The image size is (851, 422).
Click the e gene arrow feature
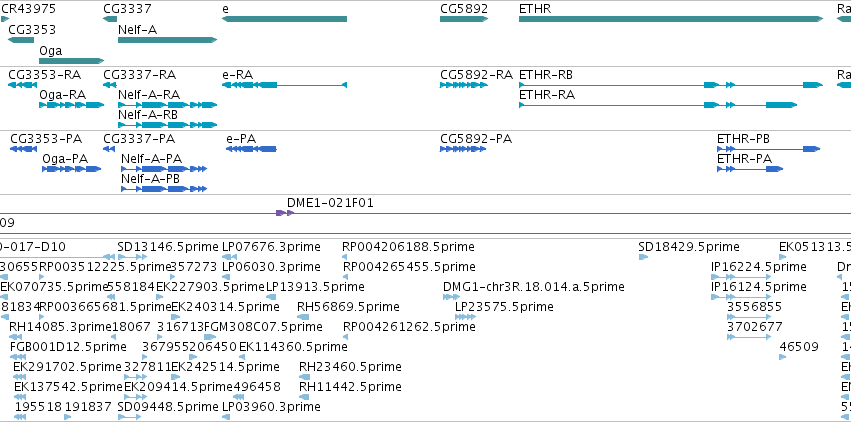click(x=284, y=19)
